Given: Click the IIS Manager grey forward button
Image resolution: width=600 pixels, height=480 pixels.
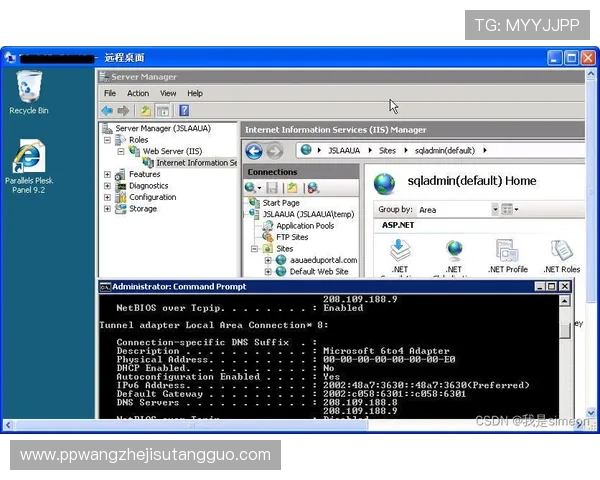Looking at the screenshot, I should click(274, 151).
